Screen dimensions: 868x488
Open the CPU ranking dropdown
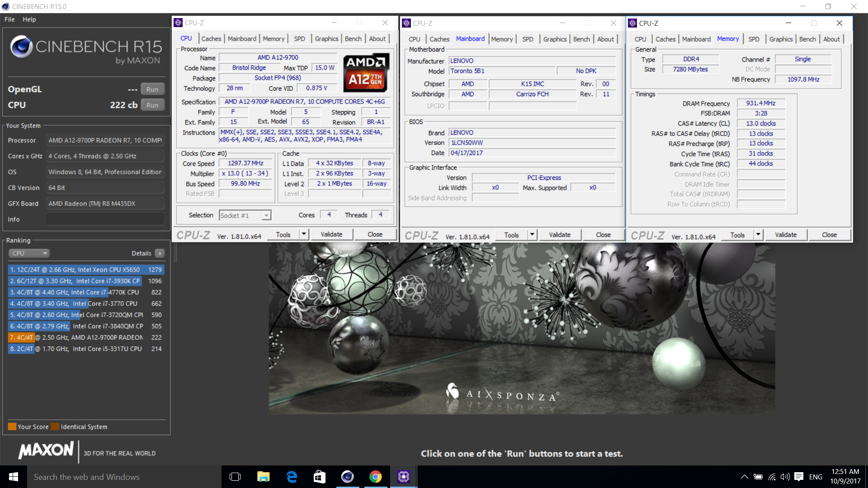[28, 253]
